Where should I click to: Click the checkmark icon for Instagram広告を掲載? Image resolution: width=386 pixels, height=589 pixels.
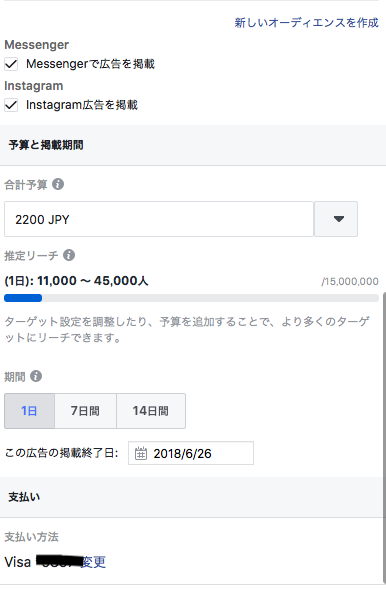coord(11,105)
